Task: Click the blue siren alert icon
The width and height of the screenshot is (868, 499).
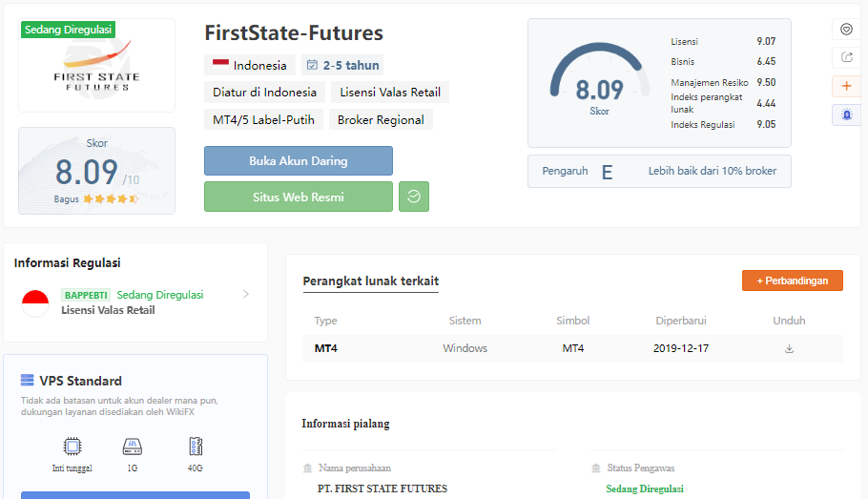Action: coord(846,114)
